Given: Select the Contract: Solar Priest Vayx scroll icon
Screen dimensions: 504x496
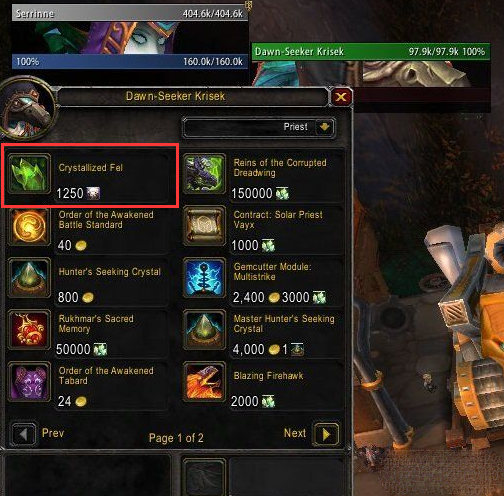Looking at the screenshot, I should (204, 226).
